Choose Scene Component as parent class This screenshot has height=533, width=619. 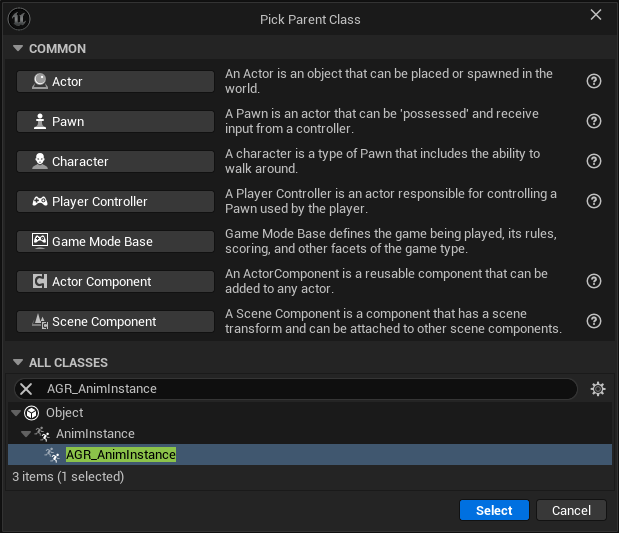pos(115,322)
